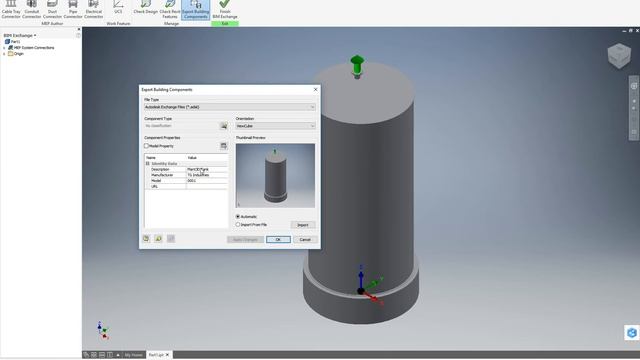Screen dimensions: 640x360
Task: Click the vertical tile layout icon
Action: coord(110,355)
